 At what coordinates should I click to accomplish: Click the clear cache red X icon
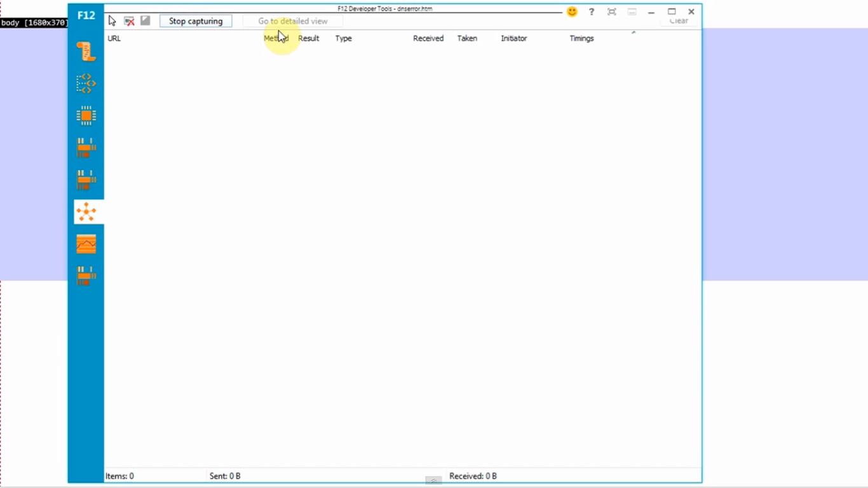coord(129,21)
